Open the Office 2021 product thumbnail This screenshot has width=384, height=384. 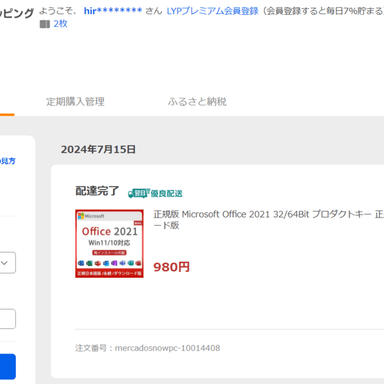(x=109, y=243)
